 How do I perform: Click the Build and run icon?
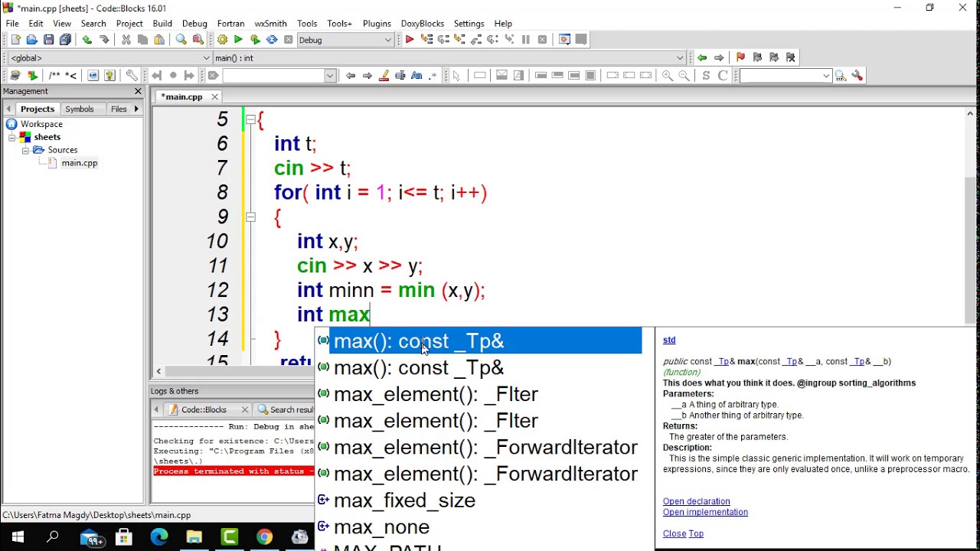[x=255, y=40]
